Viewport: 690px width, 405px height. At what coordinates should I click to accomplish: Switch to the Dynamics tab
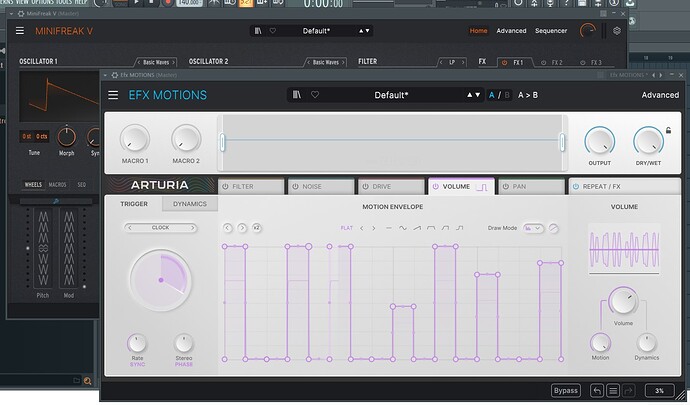tap(190, 204)
